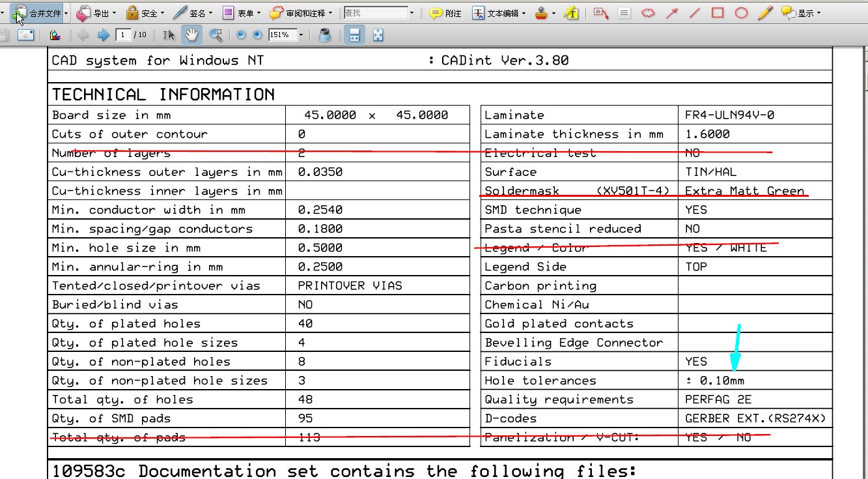Screen dimensions: 868x479
Task: Click the 'Legend Side' label
Action: click(x=525, y=267)
